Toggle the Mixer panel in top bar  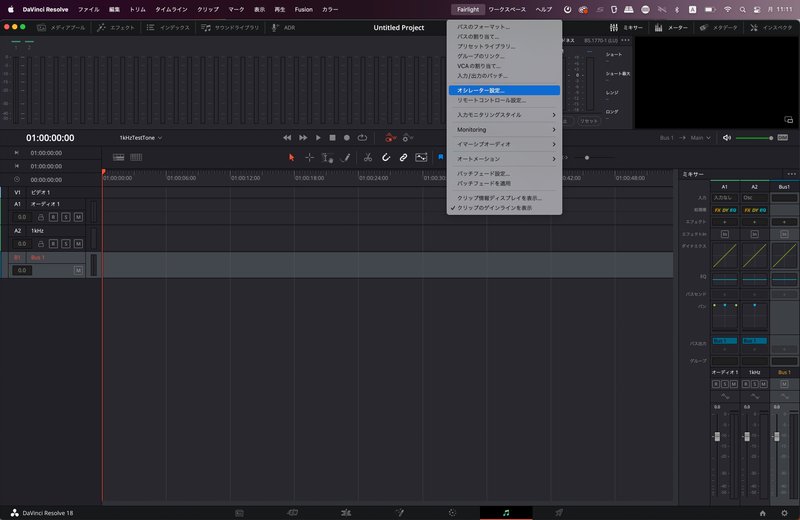tap(627, 28)
